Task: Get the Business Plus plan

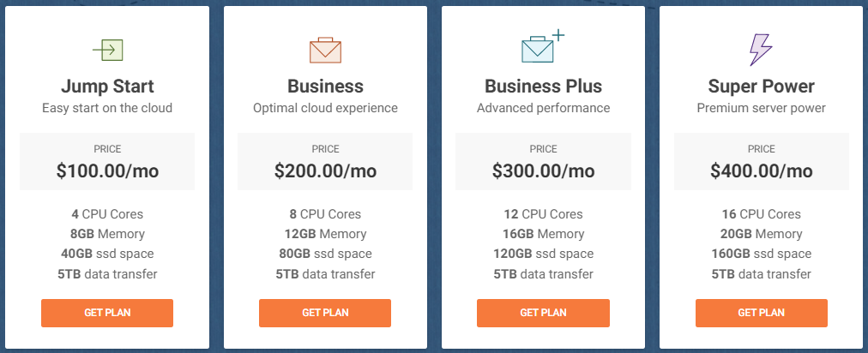Action: (x=543, y=314)
